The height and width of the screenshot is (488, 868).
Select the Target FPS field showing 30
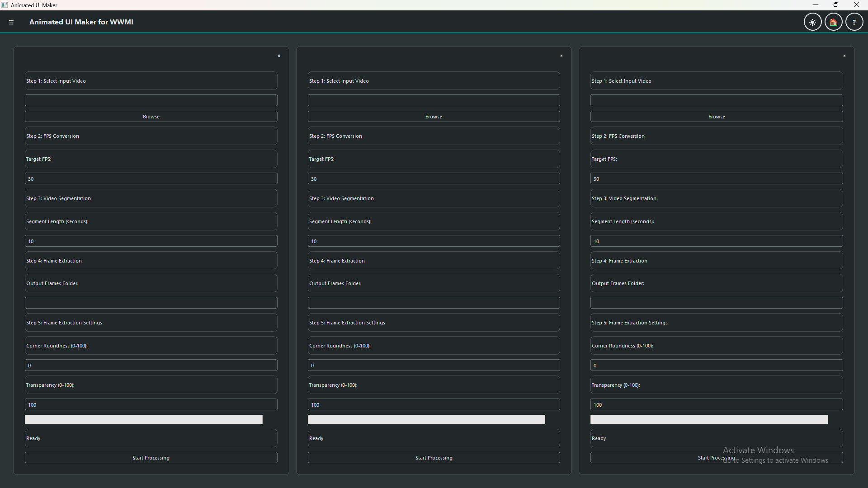pos(151,178)
